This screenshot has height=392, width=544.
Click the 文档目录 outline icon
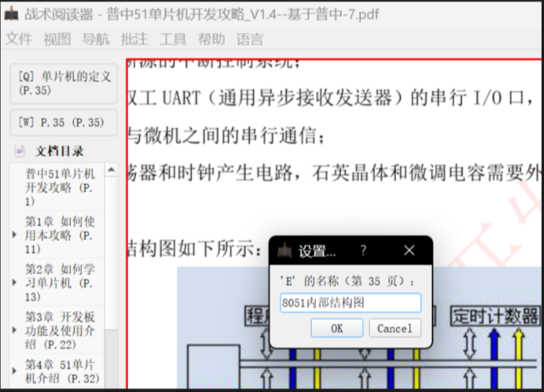[x=21, y=151]
